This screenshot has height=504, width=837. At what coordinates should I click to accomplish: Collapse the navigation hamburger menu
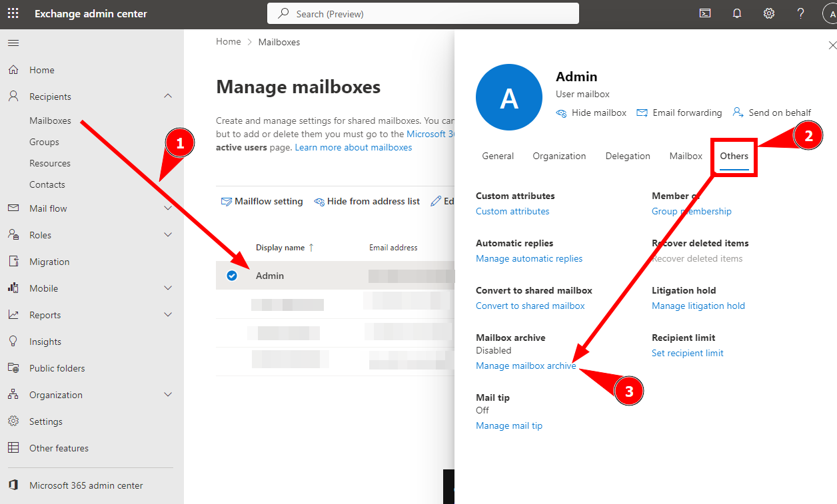[13, 43]
